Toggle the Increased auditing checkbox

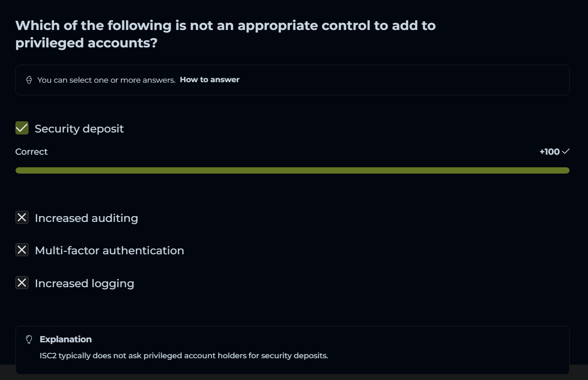pyautogui.click(x=22, y=218)
